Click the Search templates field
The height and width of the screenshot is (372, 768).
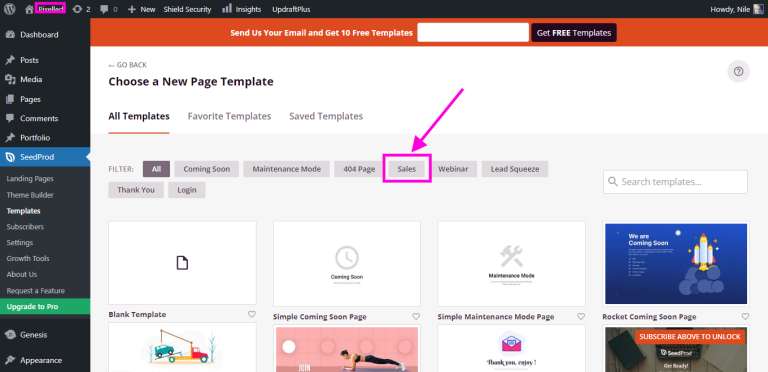tap(675, 182)
